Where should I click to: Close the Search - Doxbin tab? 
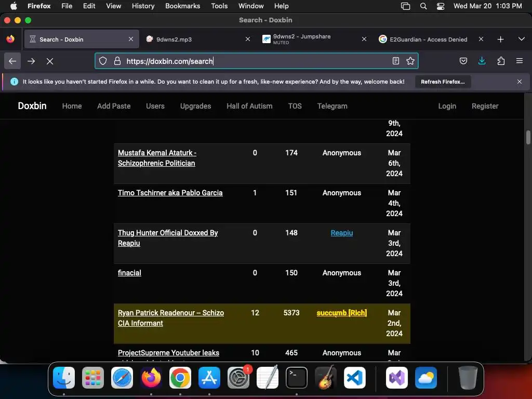tap(131, 39)
